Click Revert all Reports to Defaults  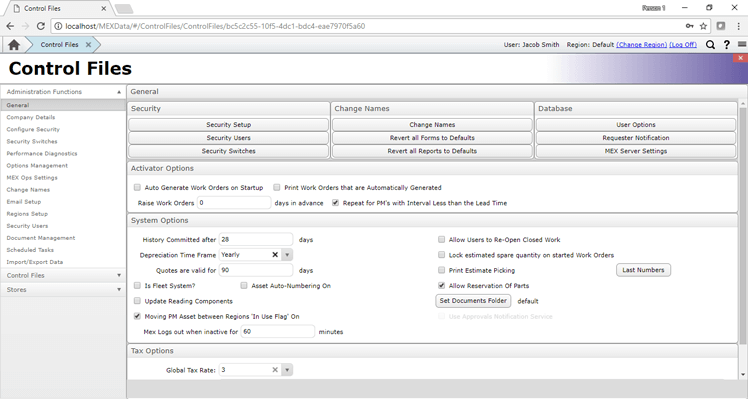tap(432, 151)
